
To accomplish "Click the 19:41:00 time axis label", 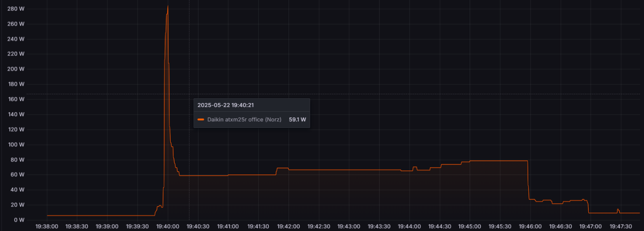I will pos(228,227).
